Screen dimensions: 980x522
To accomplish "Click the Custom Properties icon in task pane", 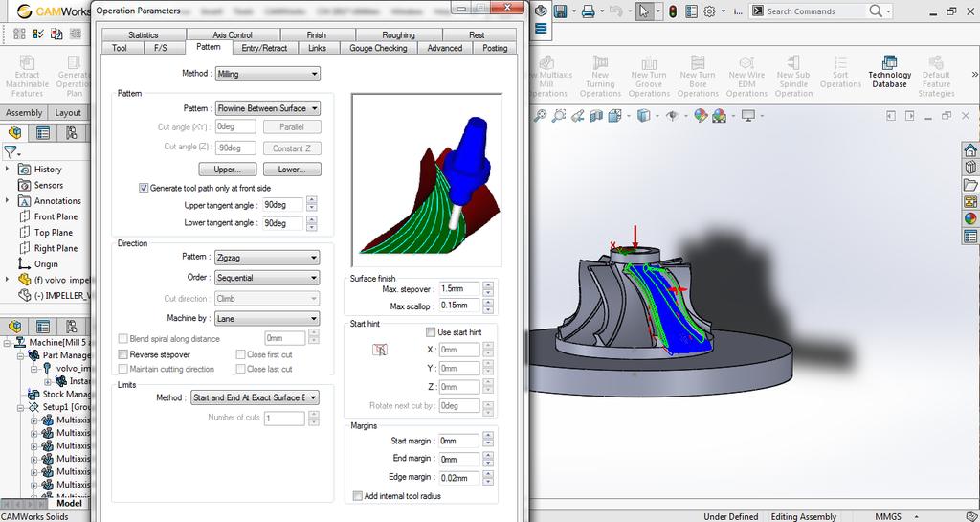I will [970, 237].
